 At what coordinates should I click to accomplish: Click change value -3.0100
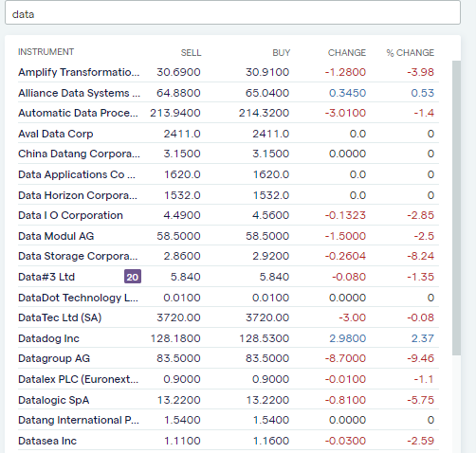click(345, 113)
